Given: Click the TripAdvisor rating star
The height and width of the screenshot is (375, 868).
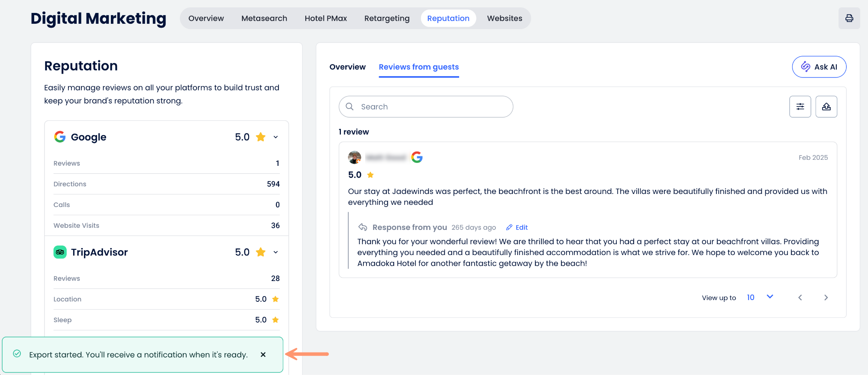Looking at the screenshot, I should click(261, 252).
